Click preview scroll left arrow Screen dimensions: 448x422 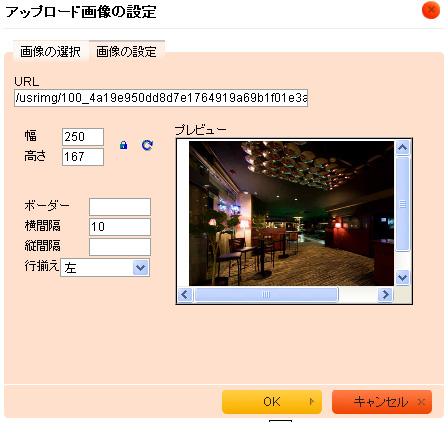click(x=185, y=295)
